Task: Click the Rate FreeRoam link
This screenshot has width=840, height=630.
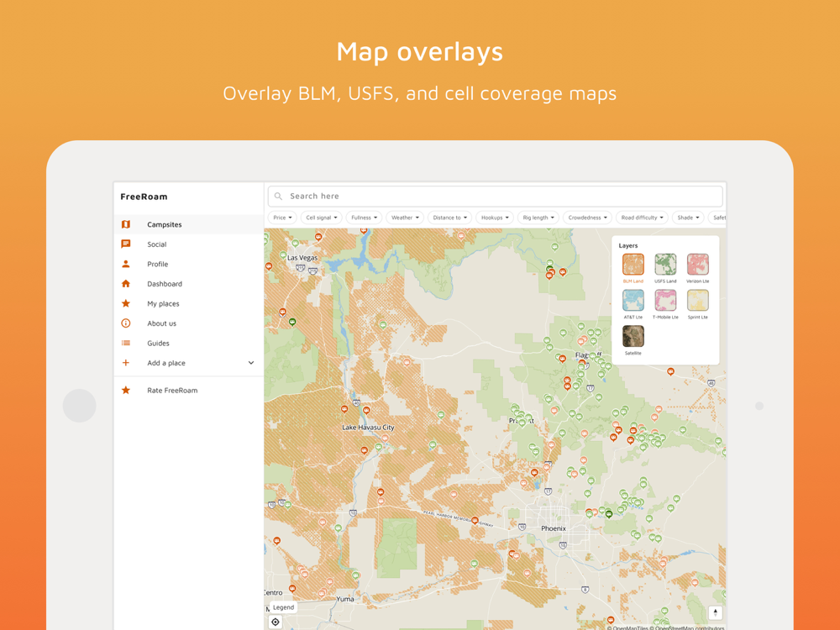Action: click(189, 391)
